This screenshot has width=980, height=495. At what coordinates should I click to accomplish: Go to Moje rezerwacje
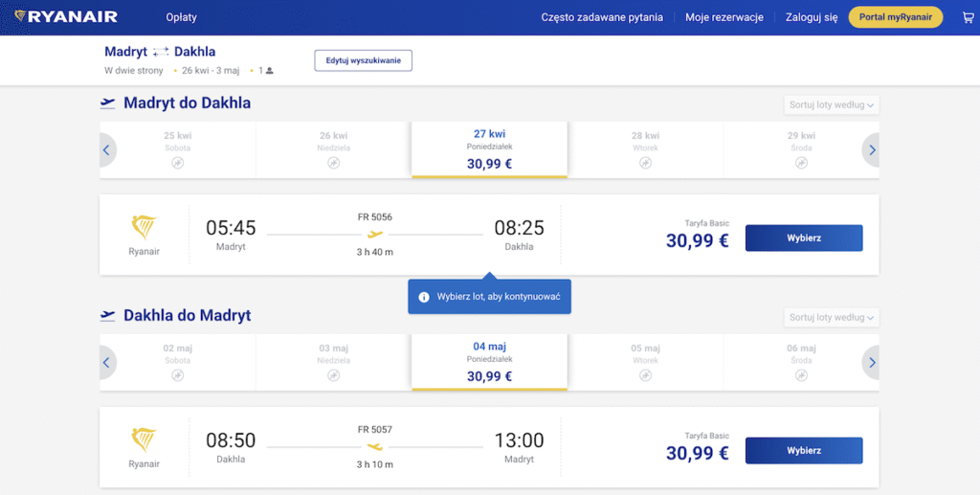724,17
